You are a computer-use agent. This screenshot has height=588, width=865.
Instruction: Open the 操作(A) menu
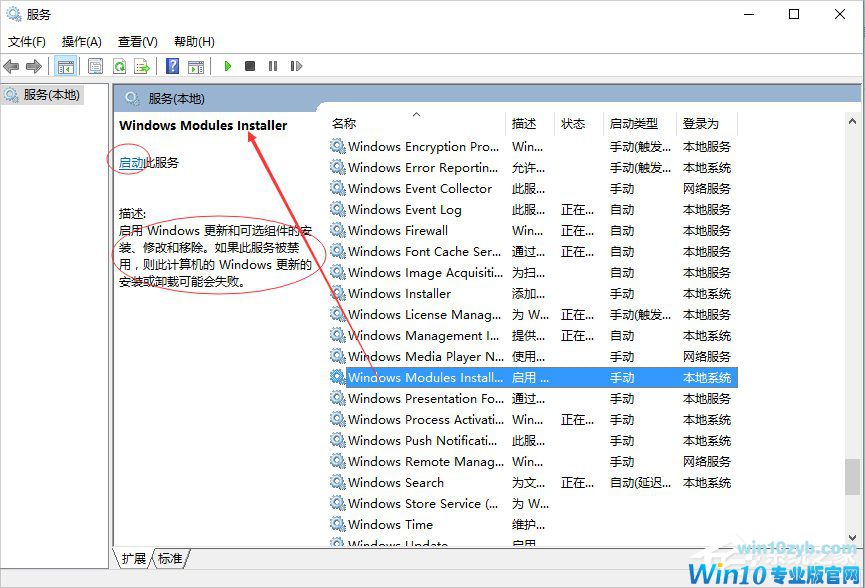(79, 41)
